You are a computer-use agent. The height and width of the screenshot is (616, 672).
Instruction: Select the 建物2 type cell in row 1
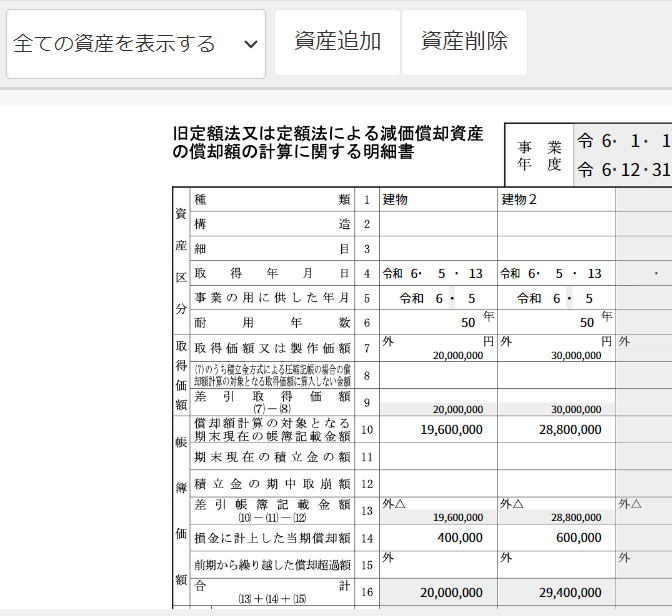coord(556,200)
